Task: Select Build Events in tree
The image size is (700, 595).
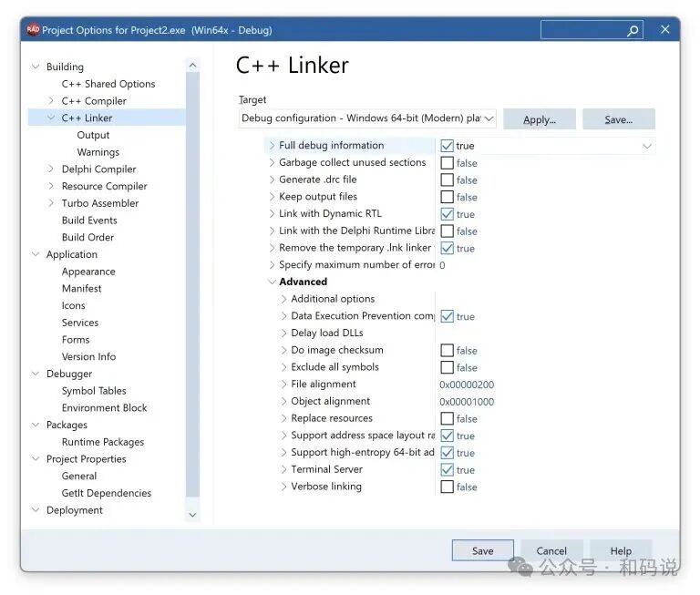Action: click(89, 221)
